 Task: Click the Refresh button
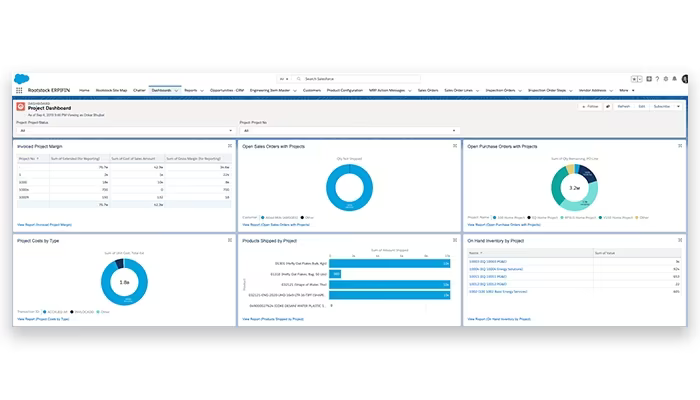pos(624,107)
